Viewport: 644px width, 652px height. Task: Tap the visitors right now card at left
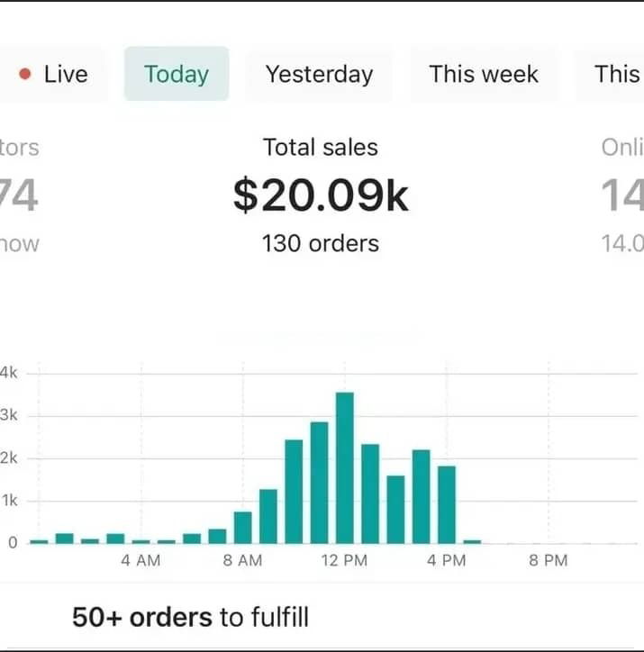tap(19, 195)
